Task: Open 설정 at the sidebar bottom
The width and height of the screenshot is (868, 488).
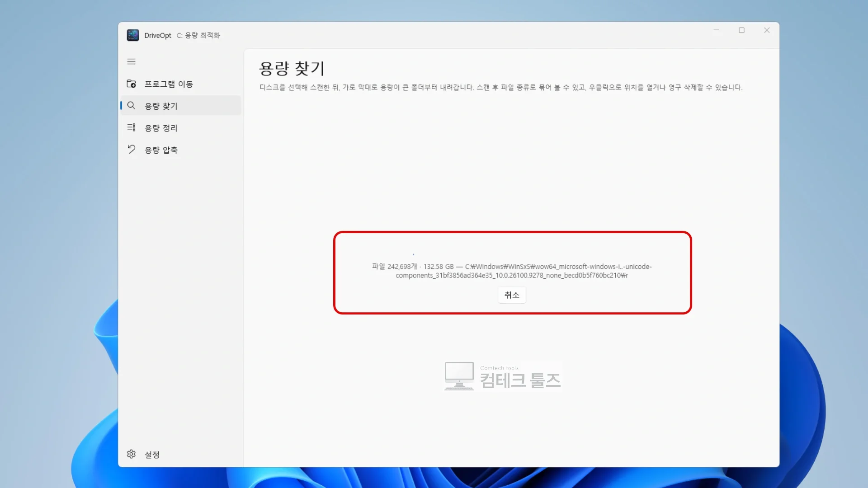Action: 180,455
